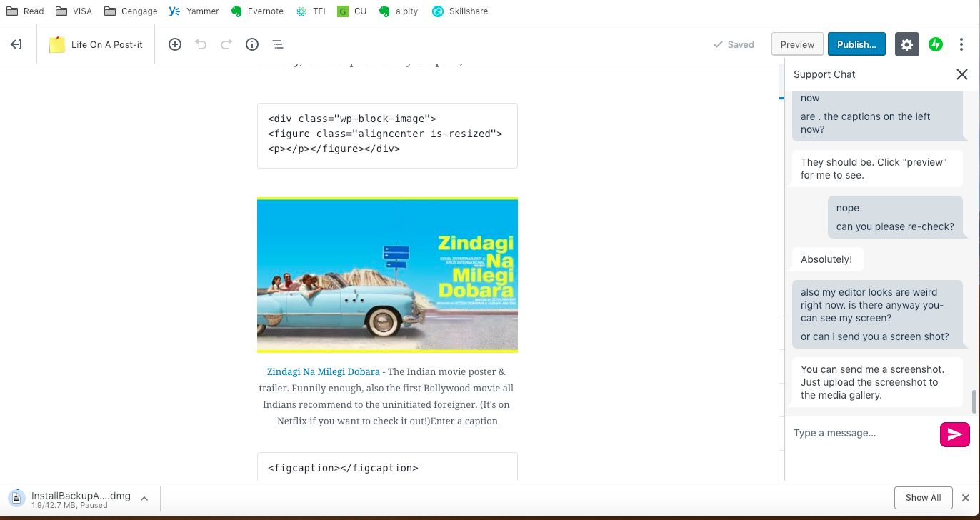Click the back arrow to exit editor
Viewport: 980px width, 520px height.
coord(16,44)
